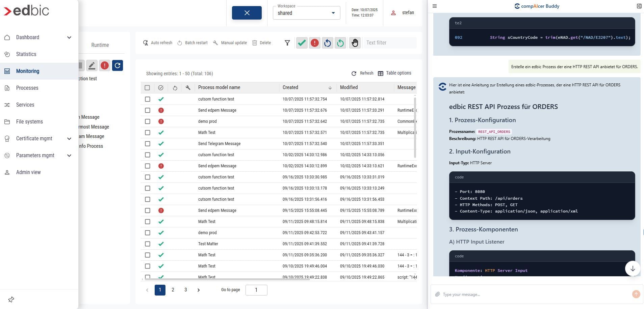Collapse the Buddy side panel icon

pyautogui.click(x=639, y=6)
